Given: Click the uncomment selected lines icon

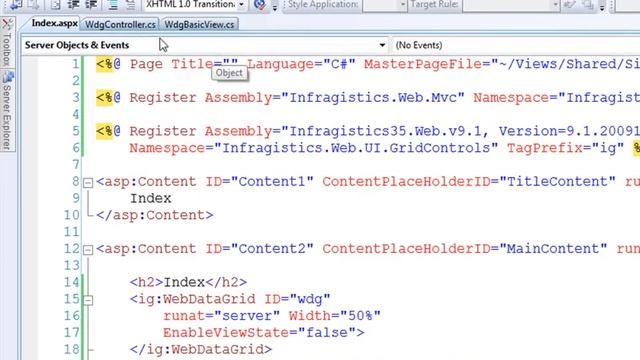Looking at the screenshot, I should tap(130, 4).
